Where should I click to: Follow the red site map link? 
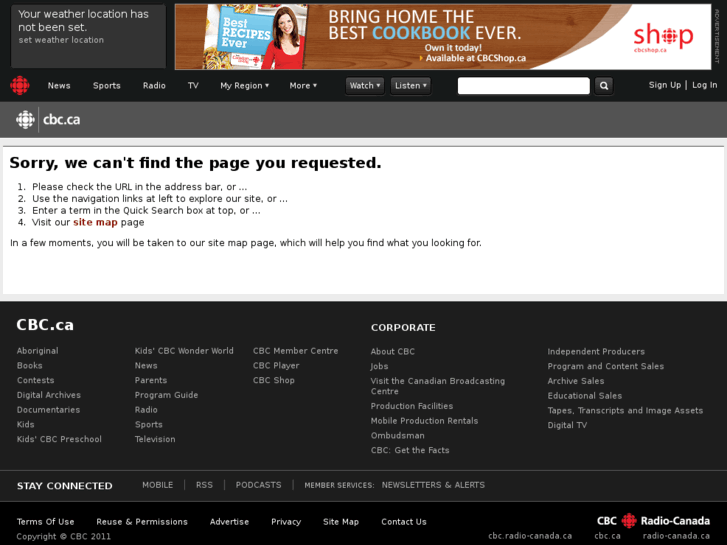(96, 222)
